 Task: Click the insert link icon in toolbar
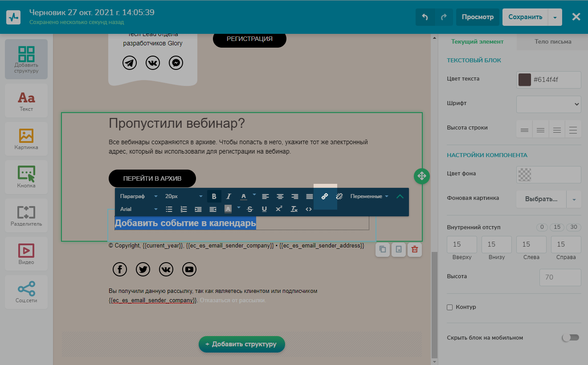click(x=325, y=196)
